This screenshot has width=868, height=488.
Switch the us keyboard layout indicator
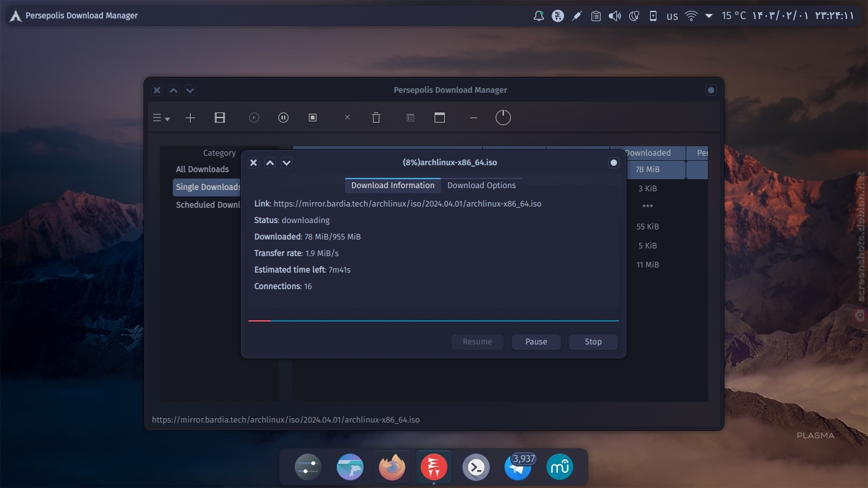coord(672,16)
